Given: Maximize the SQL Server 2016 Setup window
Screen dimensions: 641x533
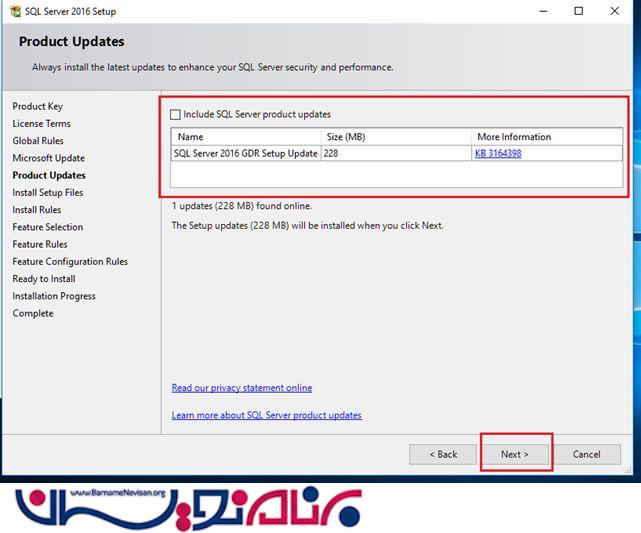Looking at the screenshot, I should [x=579, y=11].
